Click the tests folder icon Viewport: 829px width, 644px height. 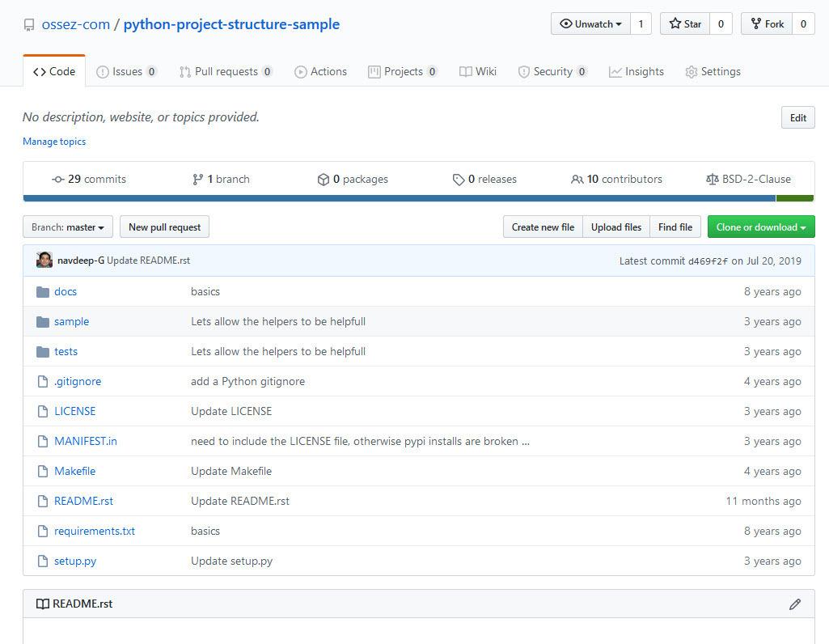pyautogui.click(x=43, y=352)
